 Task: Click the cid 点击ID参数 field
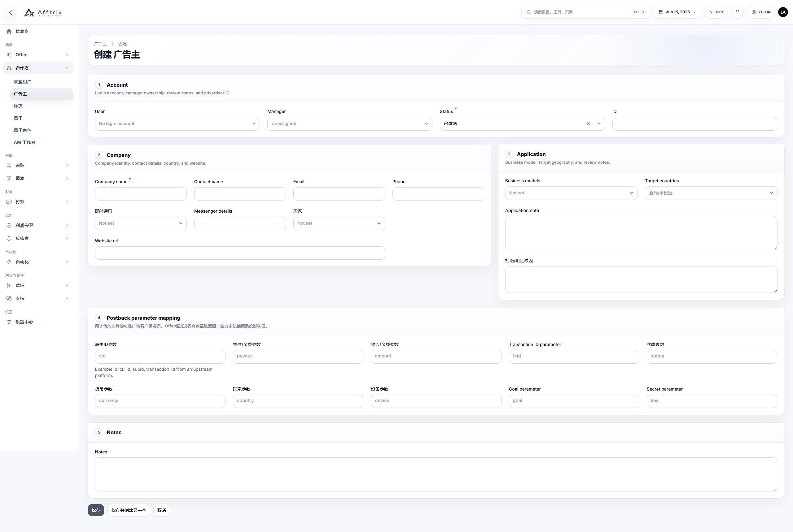click(160, 357)
